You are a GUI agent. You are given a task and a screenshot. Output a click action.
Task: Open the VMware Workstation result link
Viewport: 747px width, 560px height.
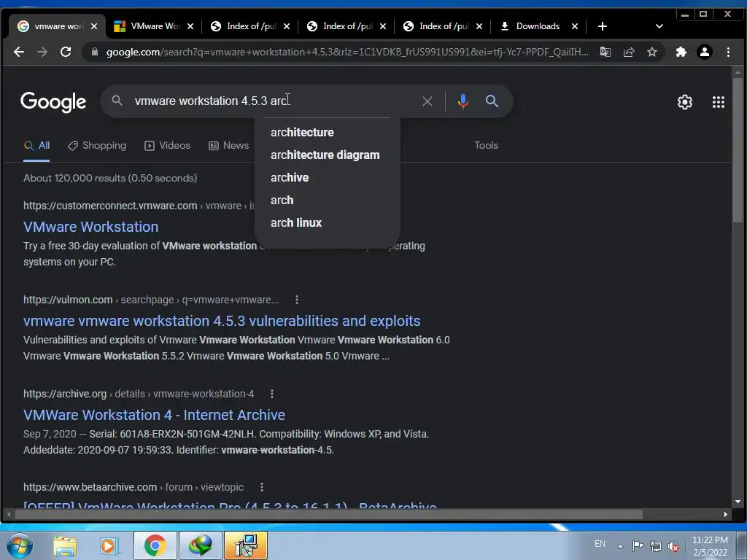(90, 227)
